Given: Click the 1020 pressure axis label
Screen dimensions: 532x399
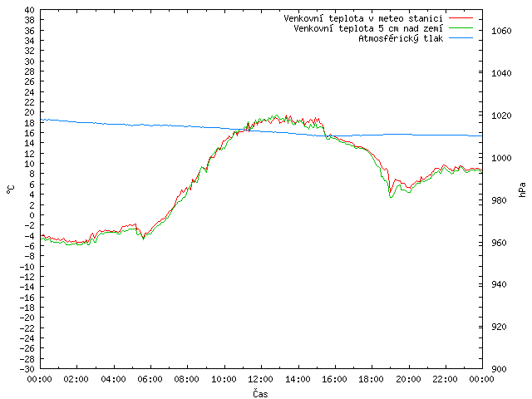Looking at the screenshot, I should pyautogui.click(x=501, y=116).
